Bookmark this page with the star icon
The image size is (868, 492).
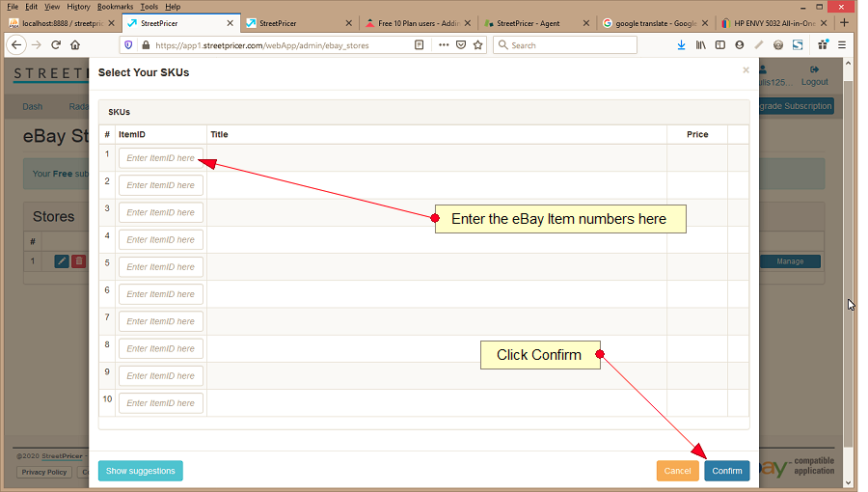coord(478,44)
